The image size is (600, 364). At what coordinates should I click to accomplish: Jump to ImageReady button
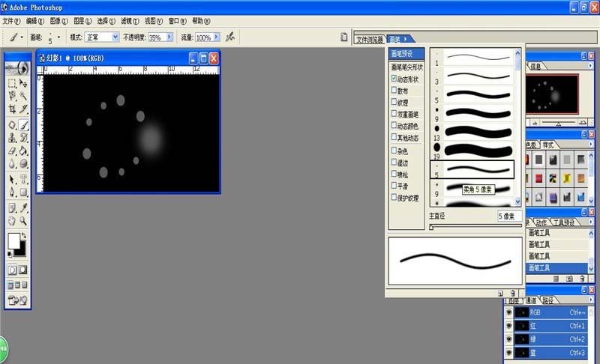coord(17,300)
